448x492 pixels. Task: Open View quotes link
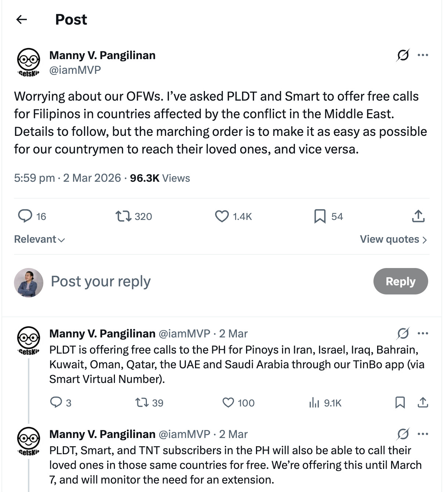[x=393, y=239]
